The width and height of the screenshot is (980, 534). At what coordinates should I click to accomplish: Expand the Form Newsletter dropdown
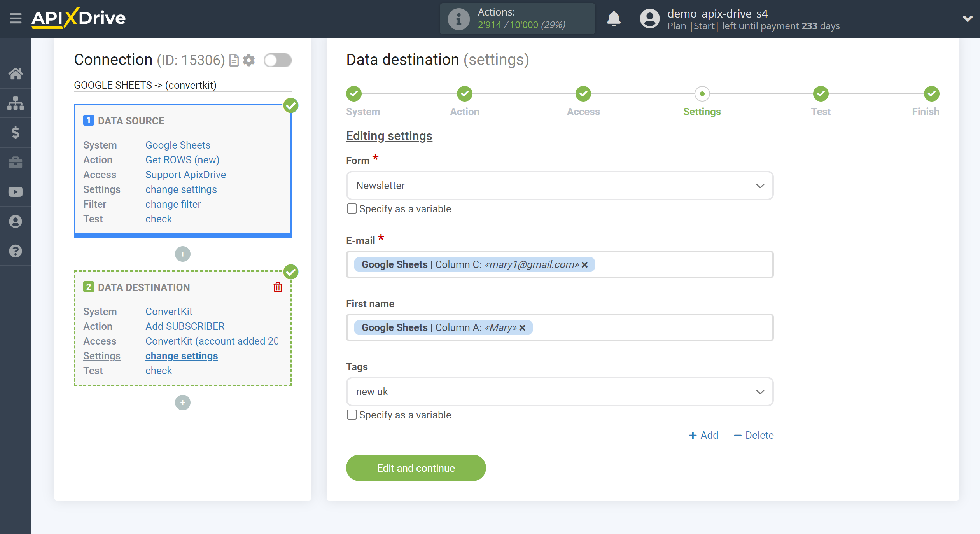[760, 186]
